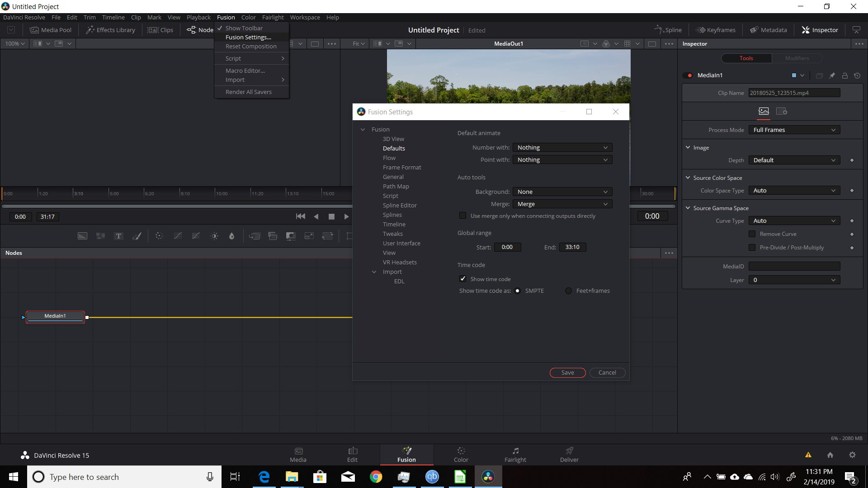Click the MediaIn1 versions icon
This screenshot has height=488, width=868.
click(819, 75)
